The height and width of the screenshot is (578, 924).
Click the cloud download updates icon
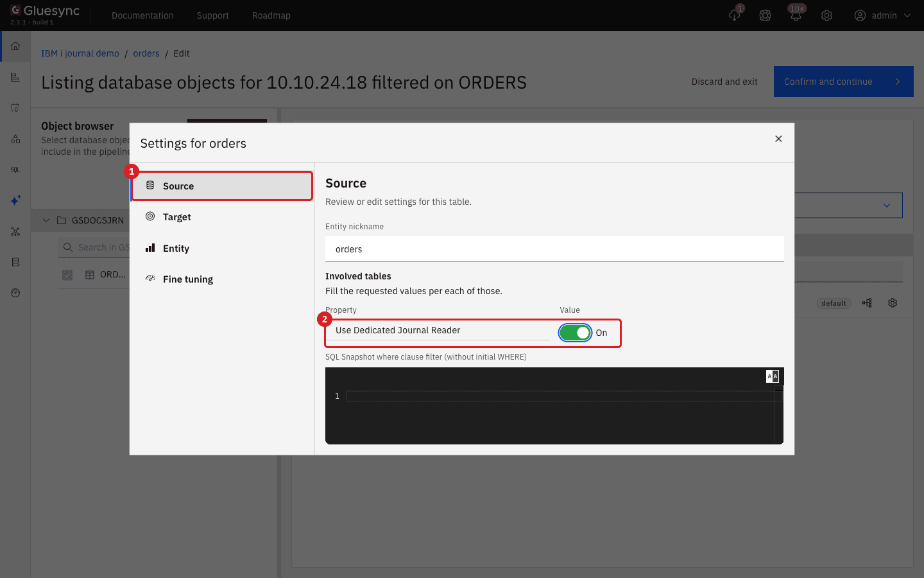tap(735, 15)
